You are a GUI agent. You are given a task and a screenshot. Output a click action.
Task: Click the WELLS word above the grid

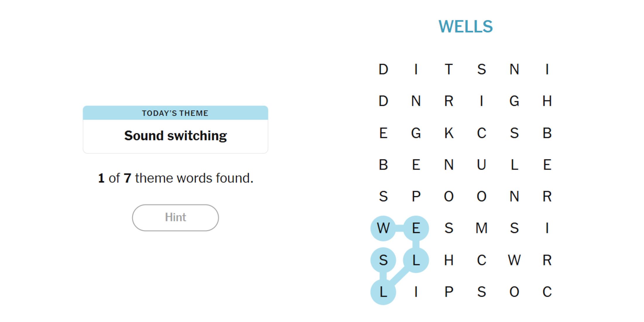click(x=465, y=27)
